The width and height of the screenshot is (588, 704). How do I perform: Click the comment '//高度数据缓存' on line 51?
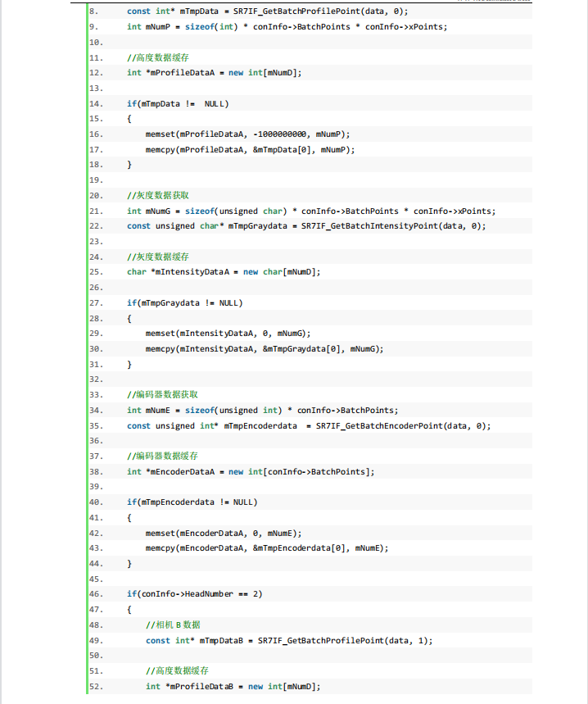click(x=177, y=670)
